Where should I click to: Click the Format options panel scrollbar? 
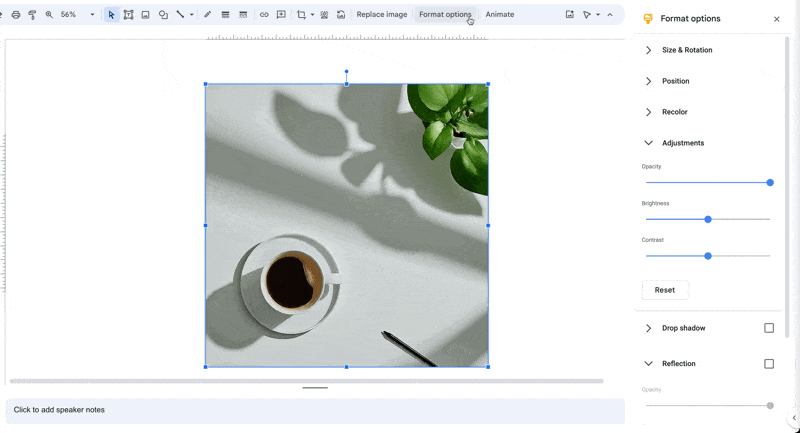[x=787, y=186]
